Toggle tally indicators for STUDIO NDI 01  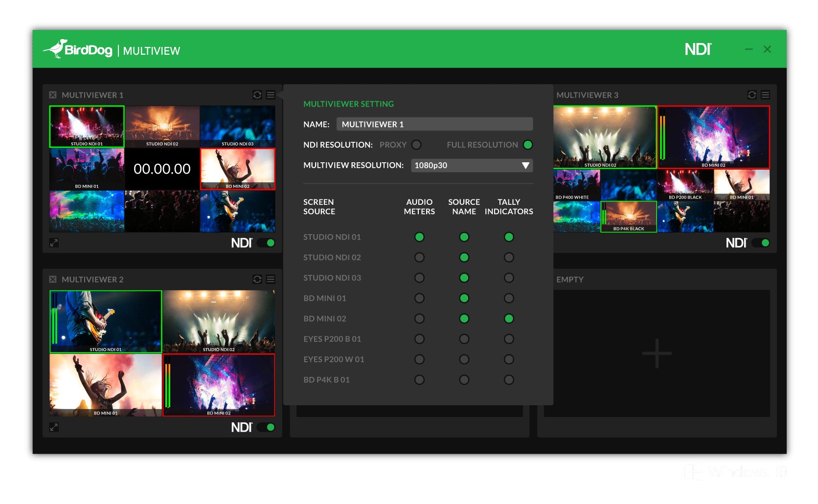[509, 237]
